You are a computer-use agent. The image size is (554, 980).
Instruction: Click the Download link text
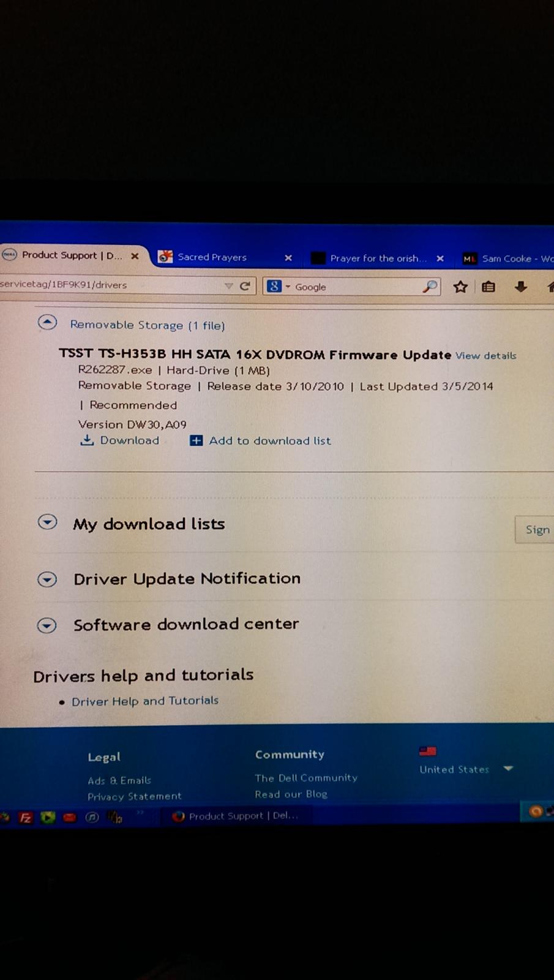pyautogui.click(x=130, y=440)
